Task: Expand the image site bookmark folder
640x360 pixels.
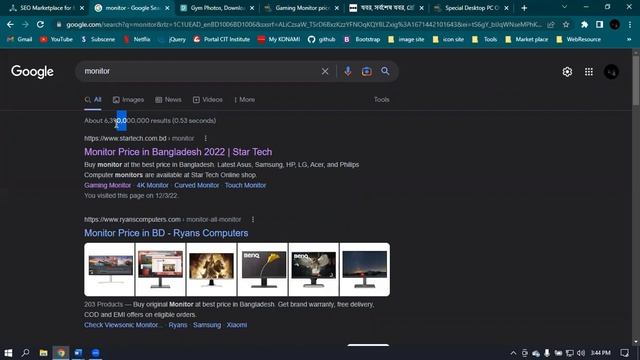Action: [406, 39]
